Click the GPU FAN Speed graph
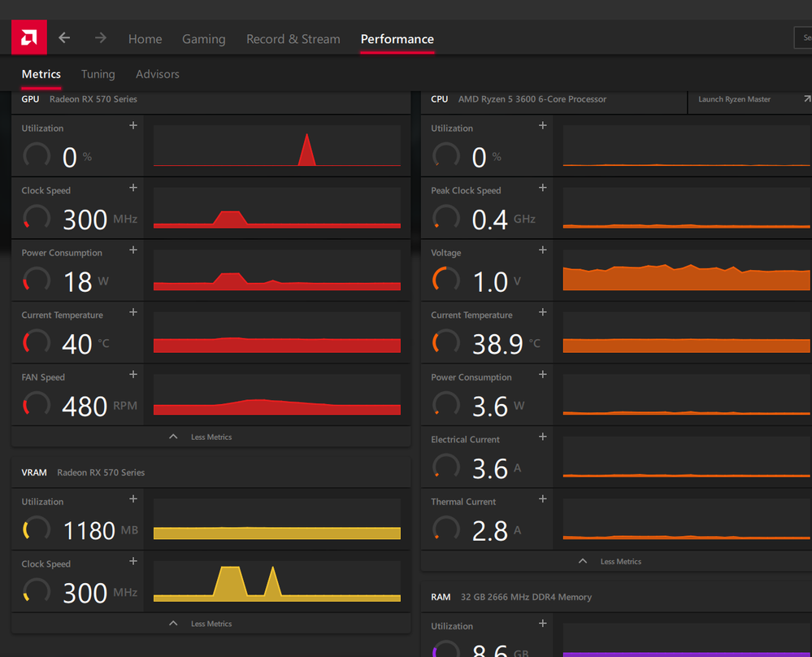The image size is (812, 657). click(277, 394)
